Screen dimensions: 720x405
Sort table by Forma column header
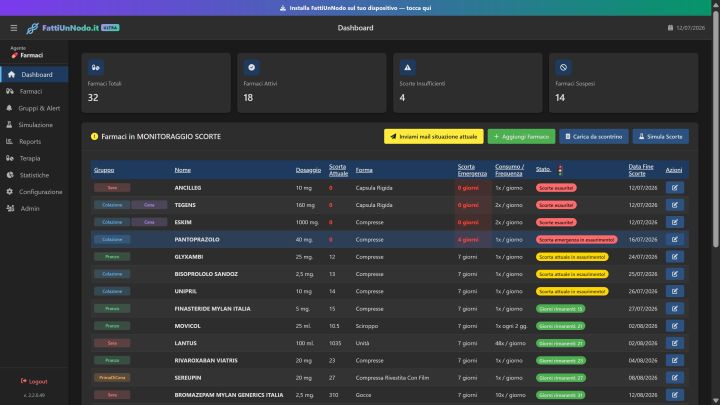pos(364,170)
